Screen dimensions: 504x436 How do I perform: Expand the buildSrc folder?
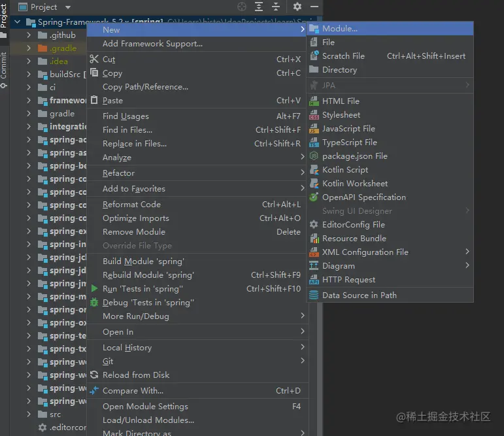click(x=29, y=75)
